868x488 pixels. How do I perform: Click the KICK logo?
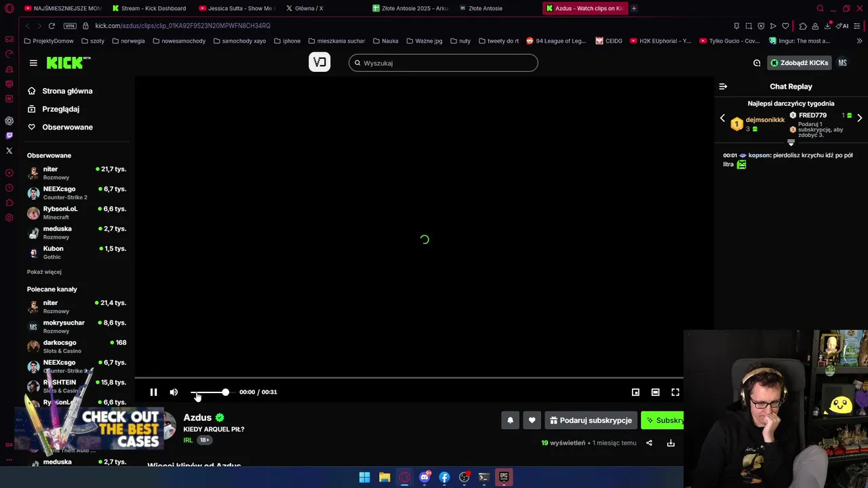[68, 62]
